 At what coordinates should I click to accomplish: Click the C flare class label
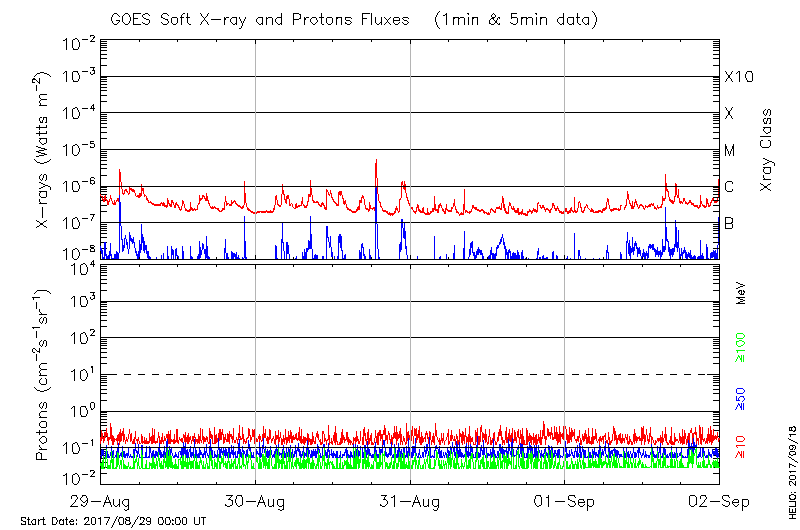point(729,187)
